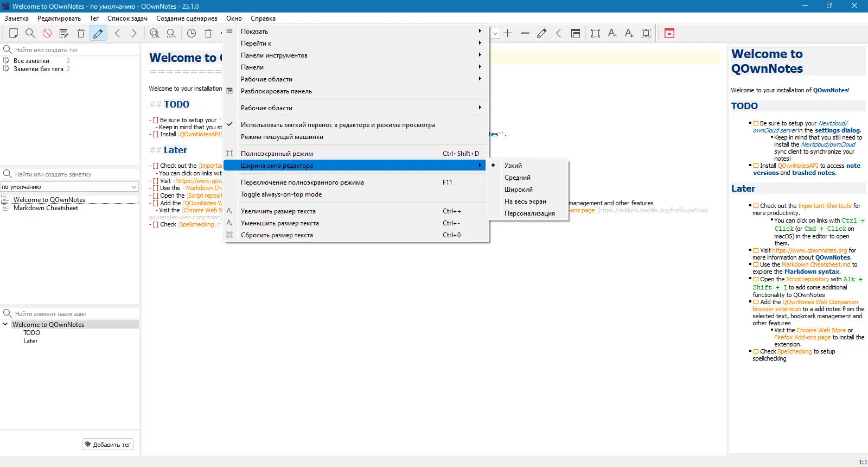The width and height of the screenshot is (868, 467).
Task: Select На весь экран width option
Action: [x=528, y=201]
